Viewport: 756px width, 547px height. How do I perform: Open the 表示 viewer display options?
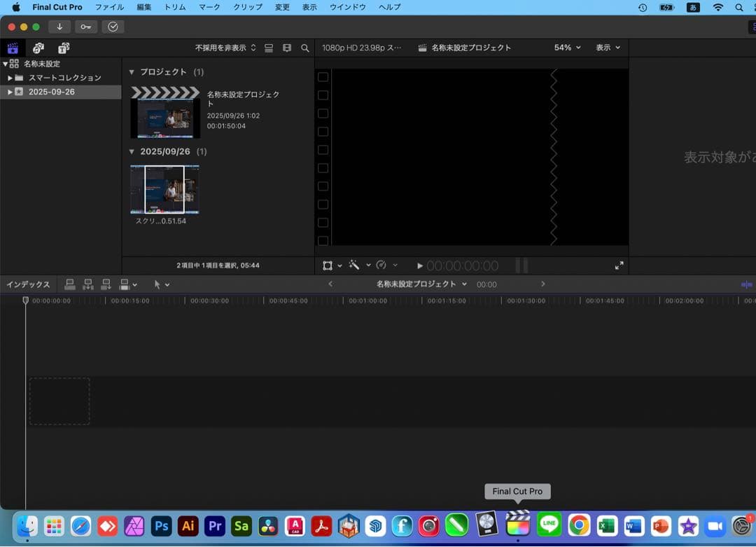607,48
